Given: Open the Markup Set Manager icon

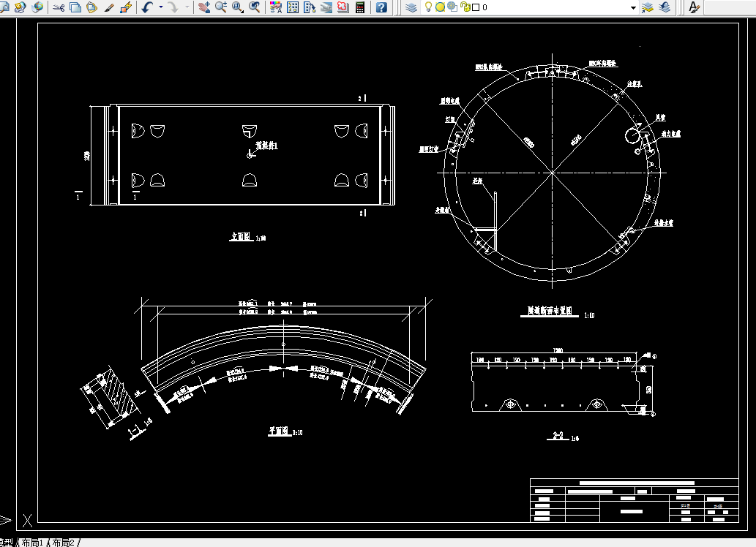Looking at the screenshot, I should tap(343, 7).
